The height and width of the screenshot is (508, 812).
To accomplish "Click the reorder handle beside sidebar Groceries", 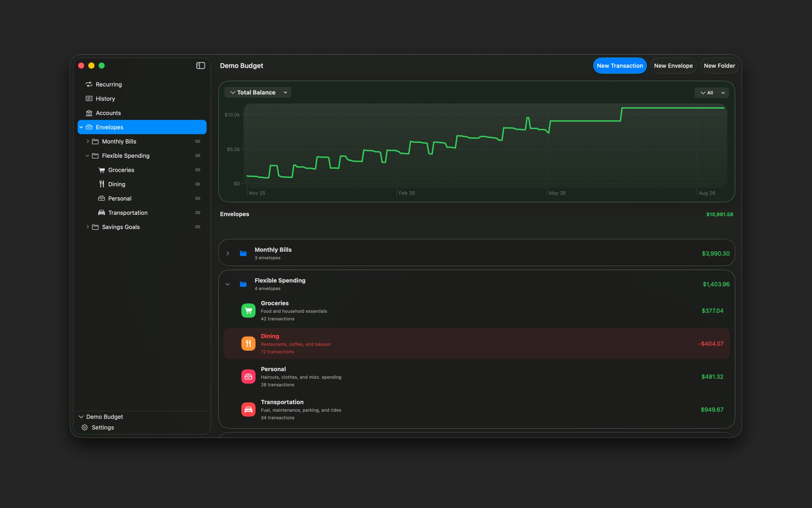I will coord(198,170).
